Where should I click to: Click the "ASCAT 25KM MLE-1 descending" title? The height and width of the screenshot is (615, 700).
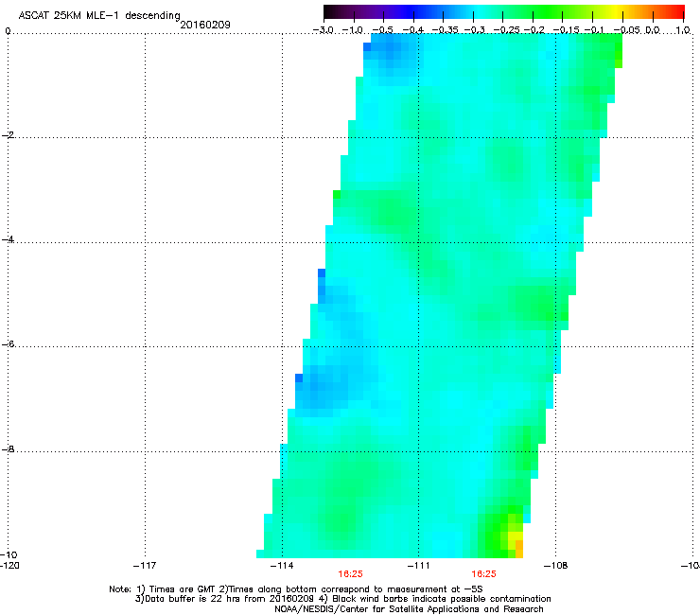[99, 15]
